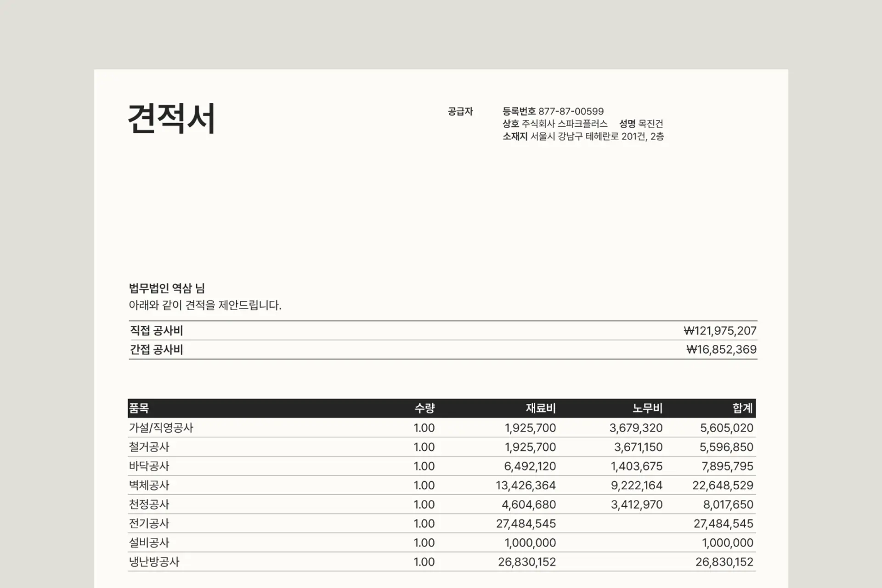Click the 전기공사 quantity 1.00
882x588 pixels.
[x=424, y=524]
